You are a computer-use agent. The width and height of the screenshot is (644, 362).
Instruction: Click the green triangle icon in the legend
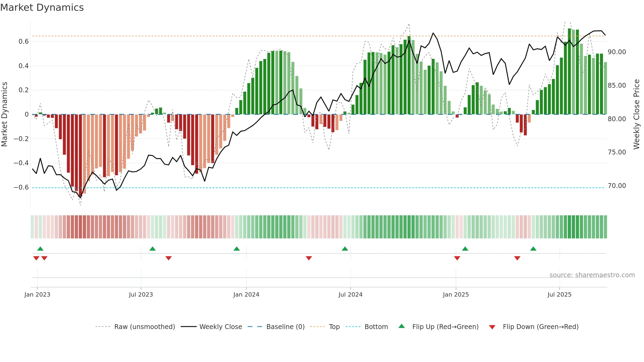click(x=401, y=326)
